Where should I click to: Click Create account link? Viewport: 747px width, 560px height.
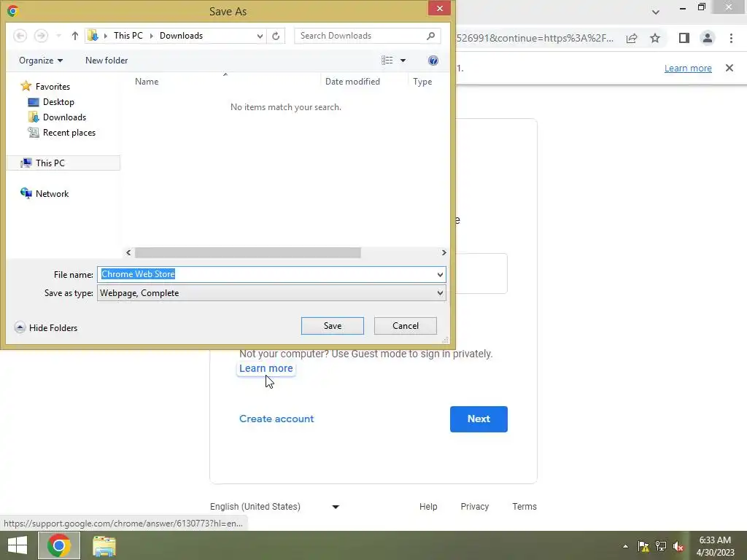[276, 419]
